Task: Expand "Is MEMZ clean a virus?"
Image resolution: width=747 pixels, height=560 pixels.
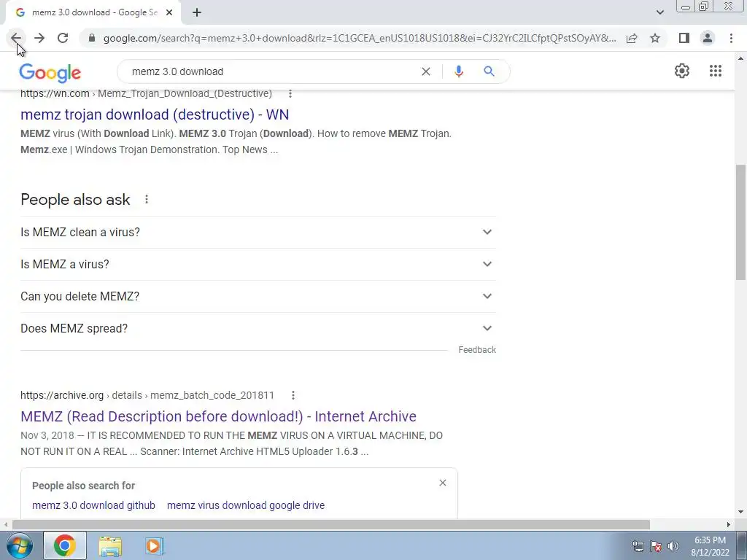Action: click(258, 233)
